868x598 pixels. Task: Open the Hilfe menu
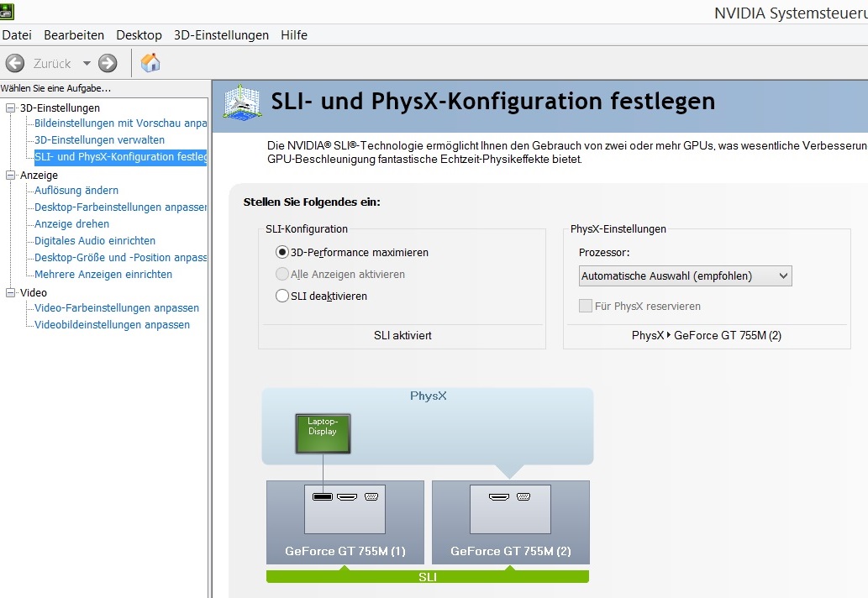(294, 34)
